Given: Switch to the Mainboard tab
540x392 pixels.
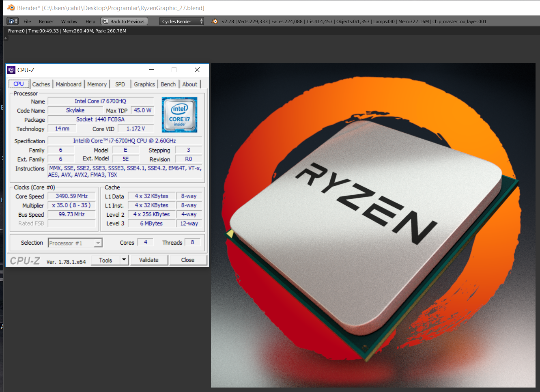Looking at the screenshot, I should pos(69,84).
